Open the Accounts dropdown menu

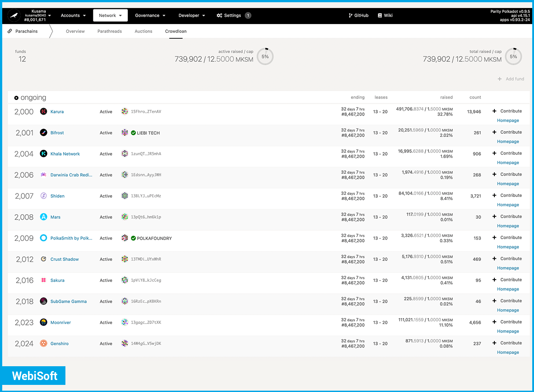pos(73,16)
